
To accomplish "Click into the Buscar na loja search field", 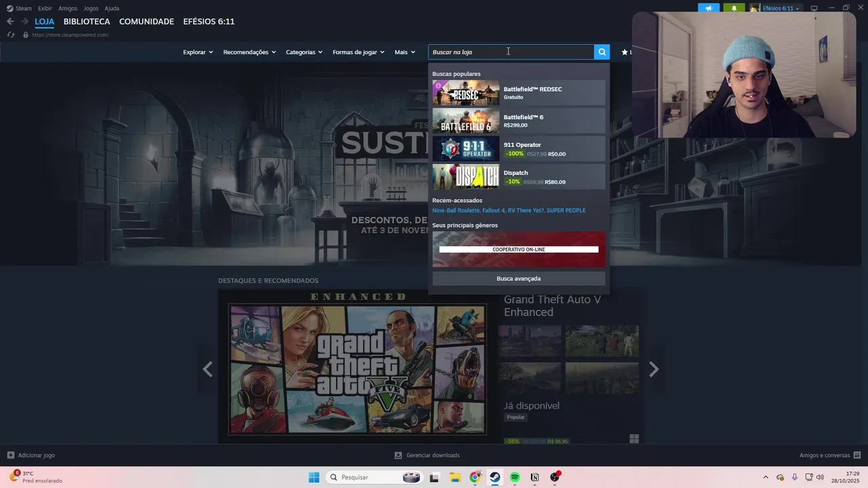I will [x=511, y=52].
